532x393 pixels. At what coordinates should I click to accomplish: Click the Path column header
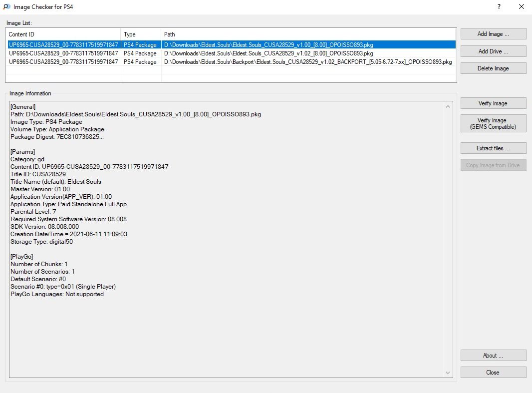[x=308, y=34]
